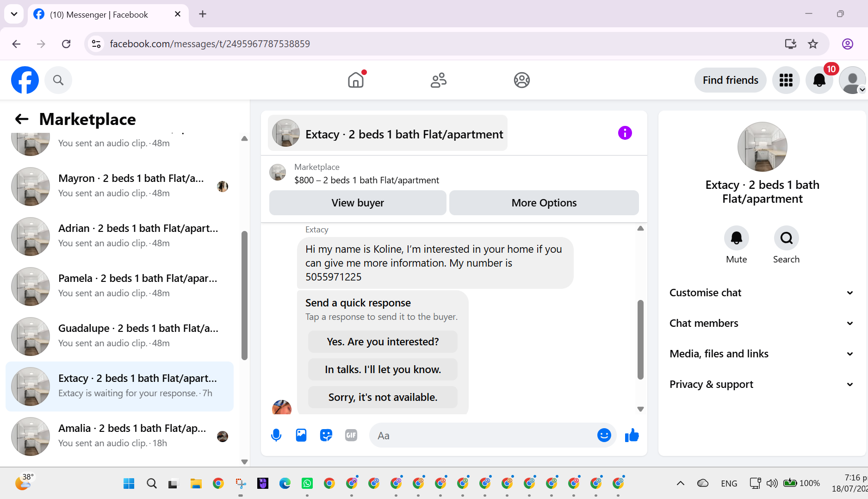Click the install app icon in address bar
The image size is (868, 499).
pyautogui.click(x=791, y=44)
